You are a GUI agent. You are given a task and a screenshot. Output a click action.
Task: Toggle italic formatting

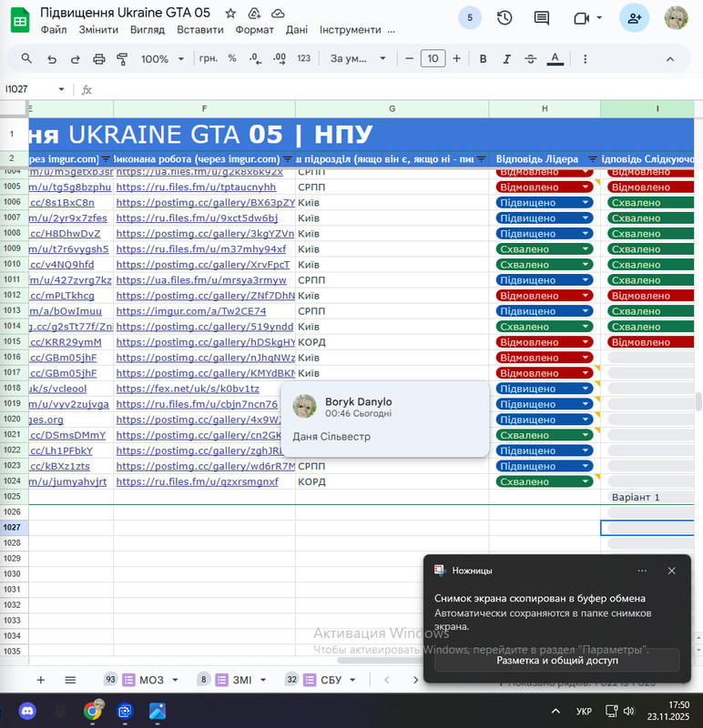point(507,59)
